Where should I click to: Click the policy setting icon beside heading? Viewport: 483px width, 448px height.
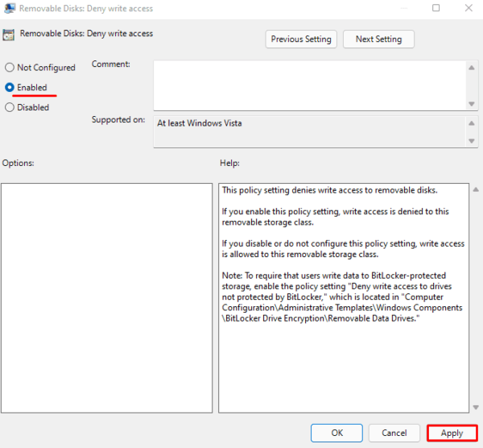click(9, 35)
